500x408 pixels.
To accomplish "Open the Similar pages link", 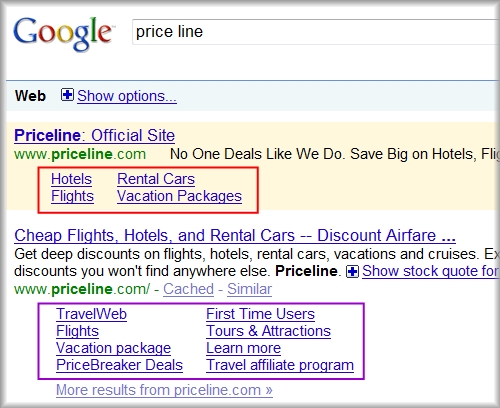I will 249,289.
